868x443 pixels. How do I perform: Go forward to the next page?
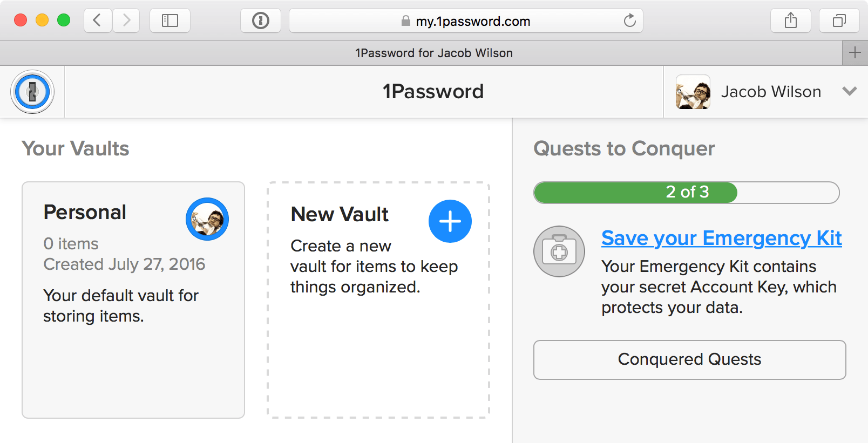pyautogui.click(x=126, y=21)
